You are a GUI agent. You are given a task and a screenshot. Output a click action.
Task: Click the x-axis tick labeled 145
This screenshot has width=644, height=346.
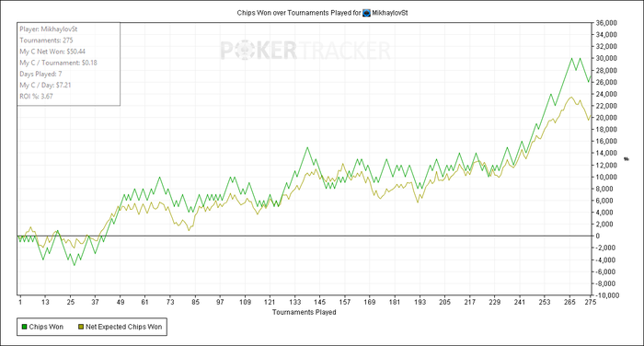tap(319, 302)
